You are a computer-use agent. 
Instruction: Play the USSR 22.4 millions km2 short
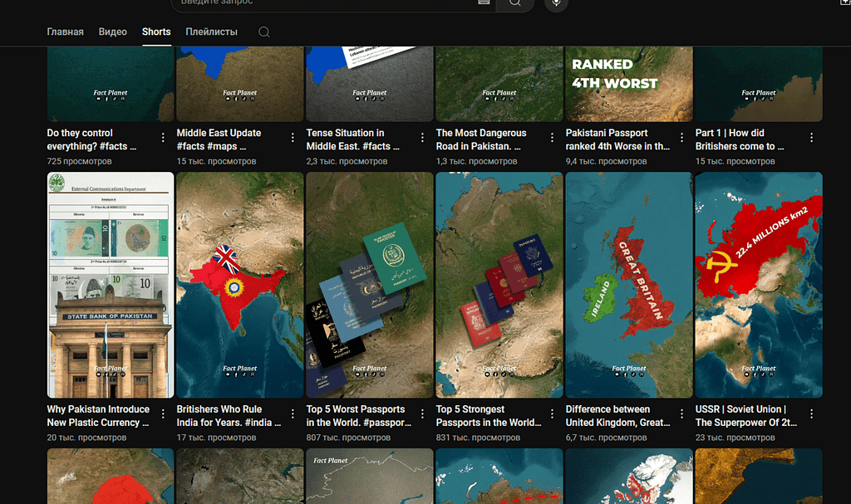(x=759, y=285)
